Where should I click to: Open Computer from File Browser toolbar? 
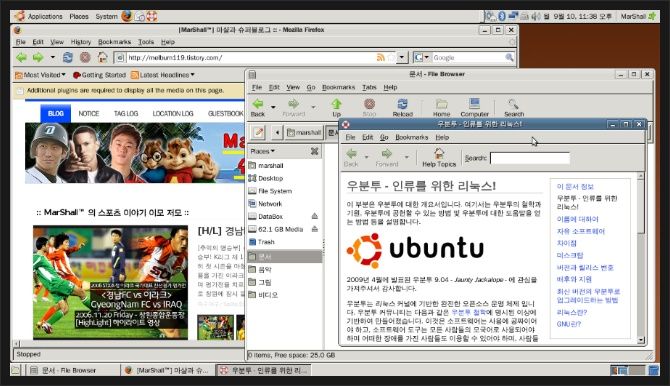(x=474, y=108)
